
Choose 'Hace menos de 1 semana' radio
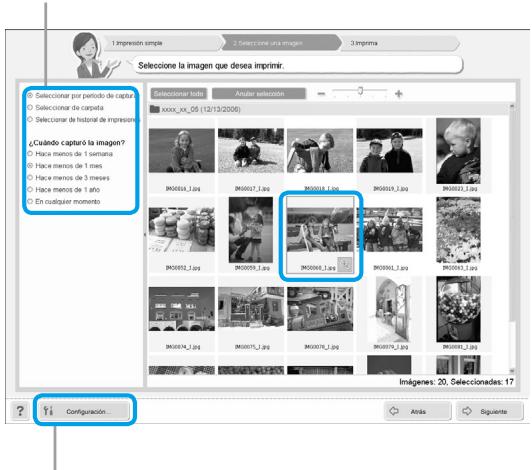tap(30, 154)
